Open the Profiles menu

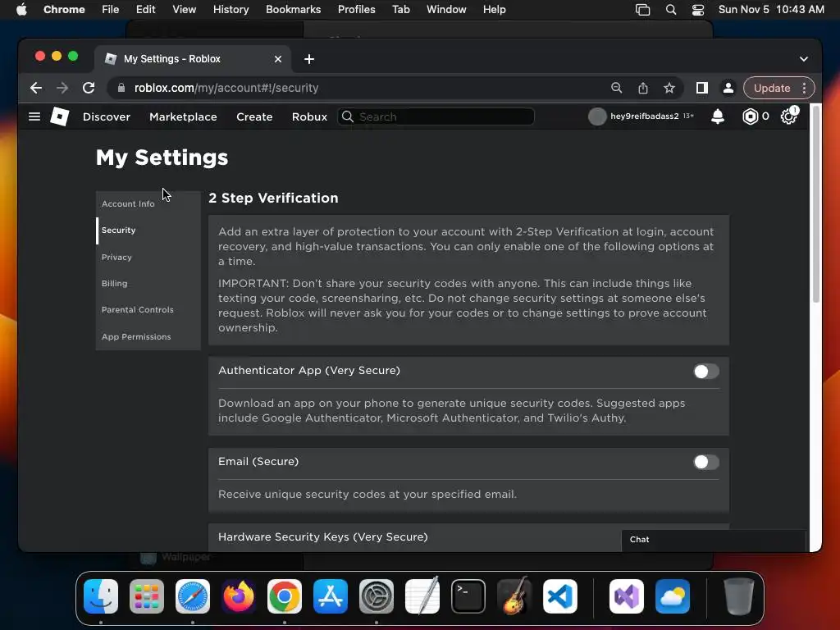click(x=356, y=10)
